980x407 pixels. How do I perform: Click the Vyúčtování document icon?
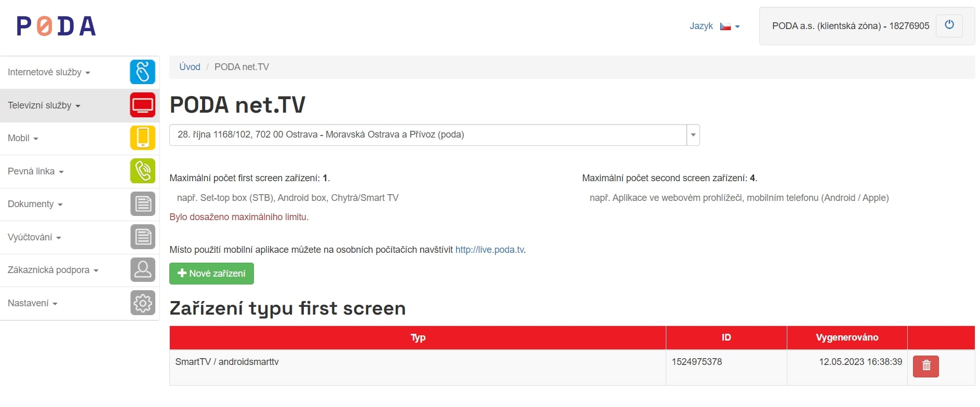[x=142, y=237]
